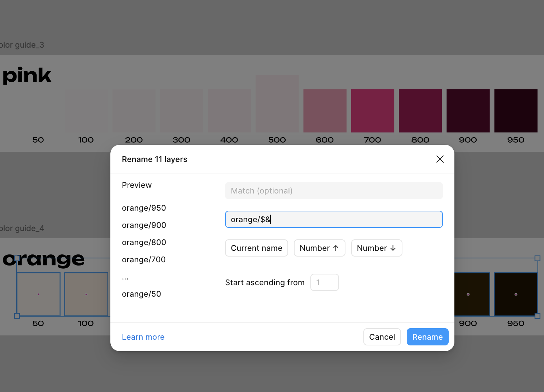Viewport: 544px width, 392px height.
Task: Select the pink 600 color swatch
Action: (x=325, y=111)
